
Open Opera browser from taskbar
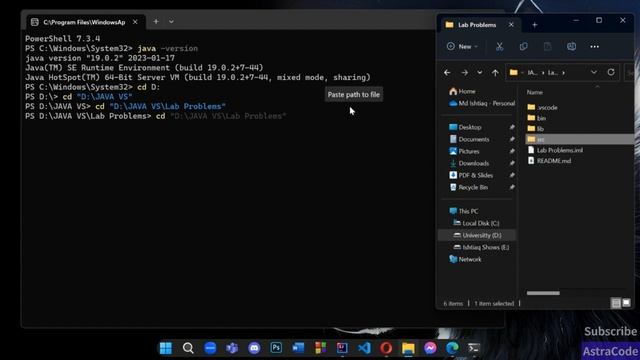386,348
